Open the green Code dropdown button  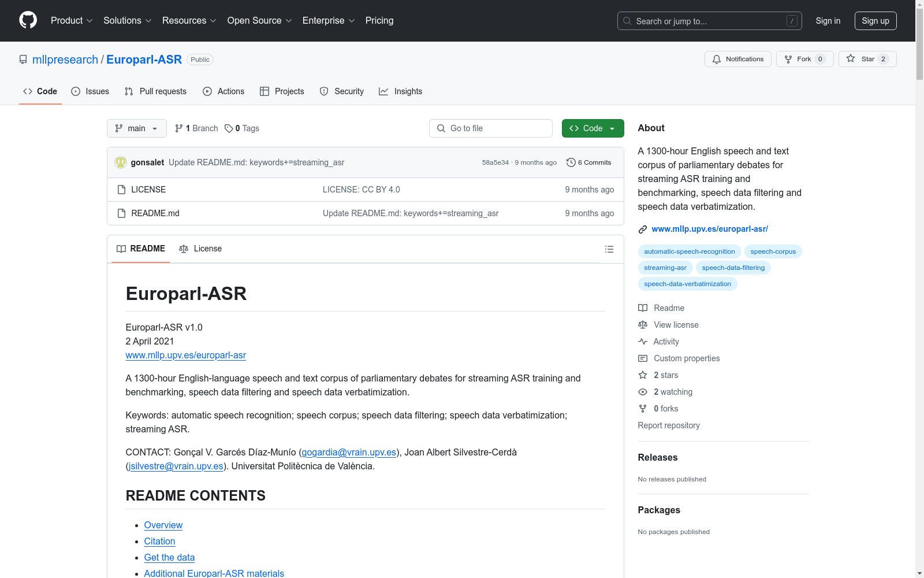click(x=593, y=128)
